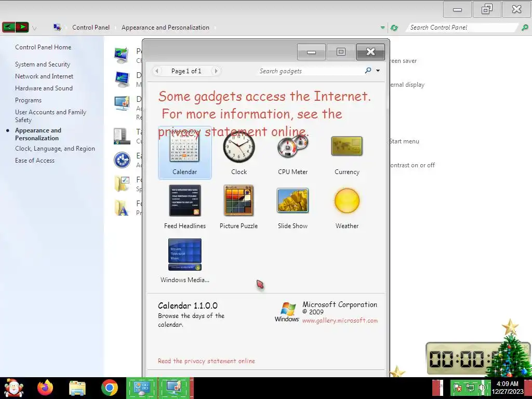Open recent pages dropdown next to arrows

(34, 28)
